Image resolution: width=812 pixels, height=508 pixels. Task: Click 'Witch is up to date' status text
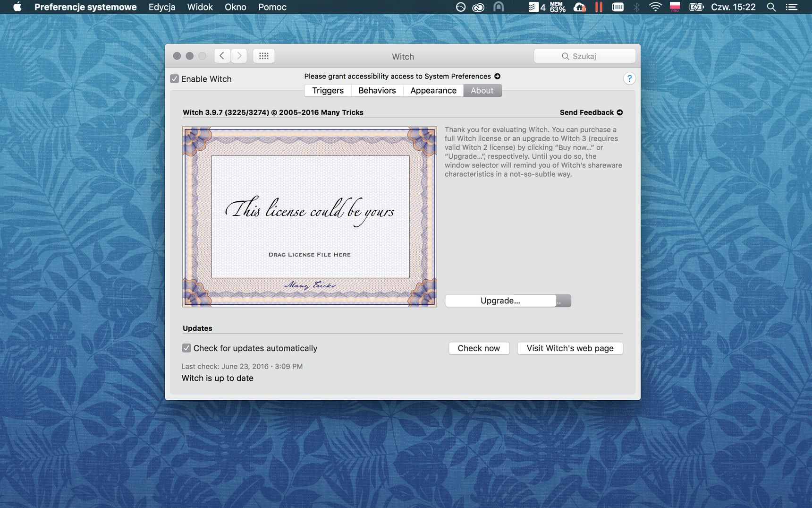(218, 378)
